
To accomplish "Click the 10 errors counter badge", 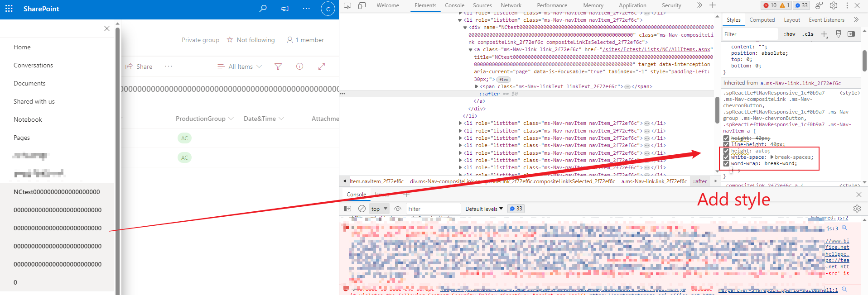I will [770, 5].
